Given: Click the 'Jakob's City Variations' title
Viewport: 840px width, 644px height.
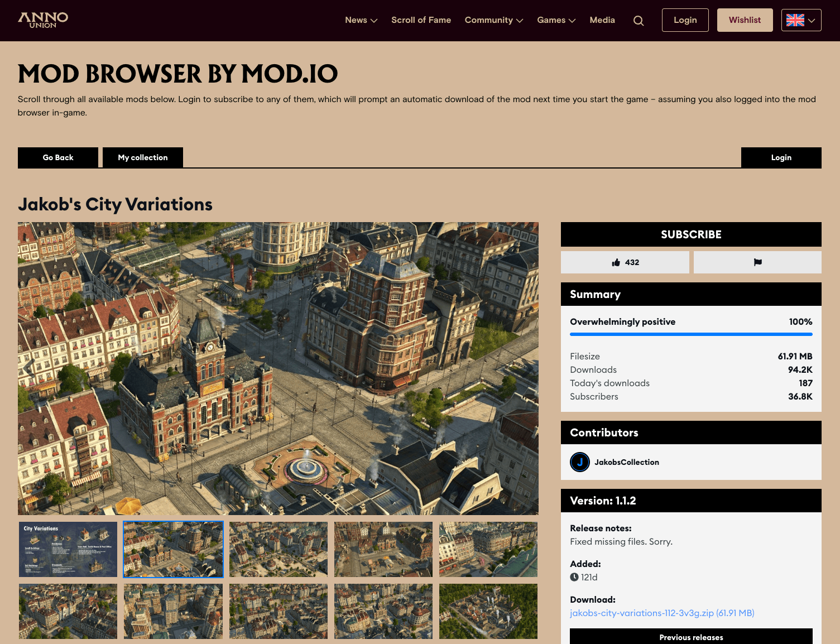Looking at the screenshot, I should [115, 205].
